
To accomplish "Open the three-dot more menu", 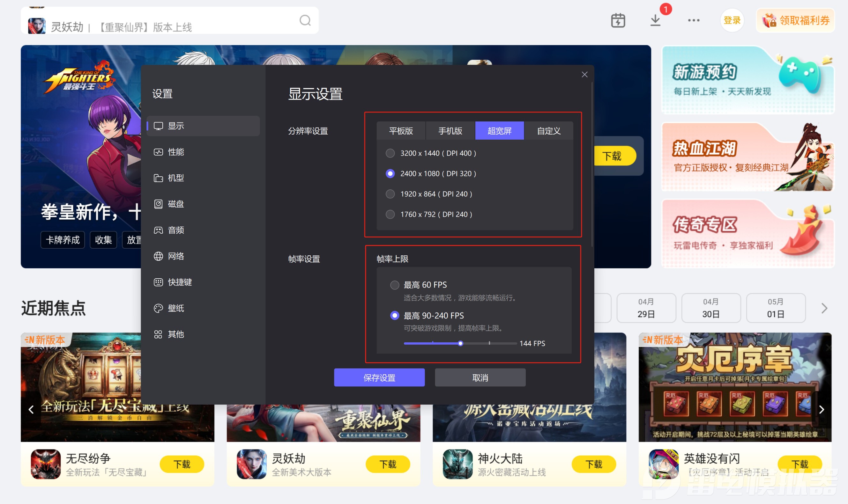I will (x=694, y=20).
